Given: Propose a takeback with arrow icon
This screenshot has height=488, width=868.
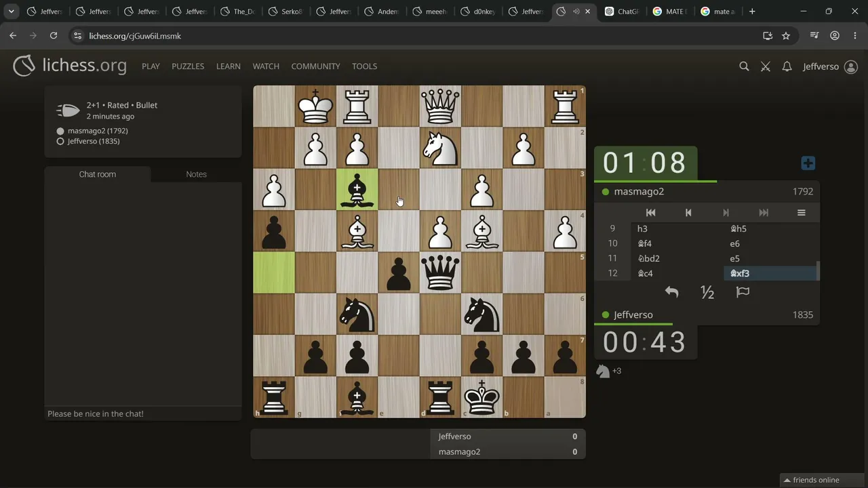Looking at the screenshot, I should (671, 292).
